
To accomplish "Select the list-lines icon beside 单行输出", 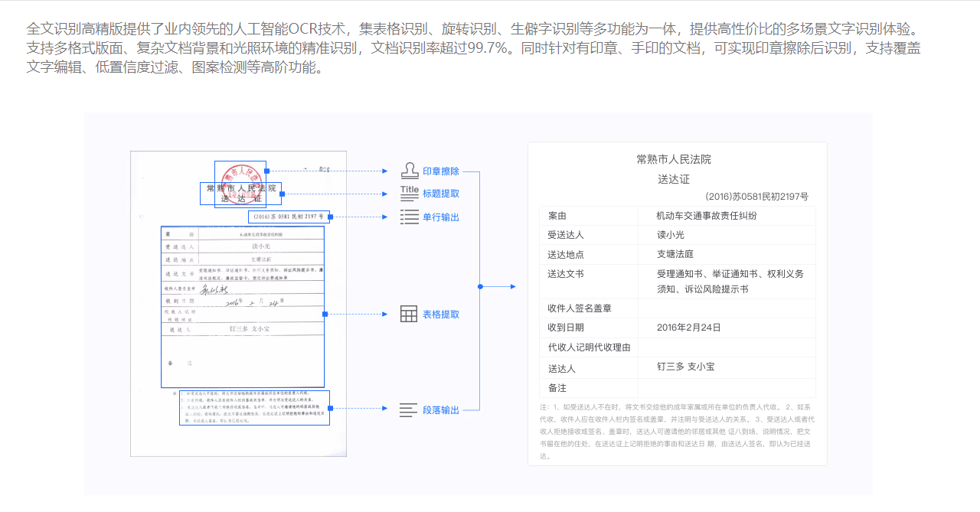I will pos(410,217).
